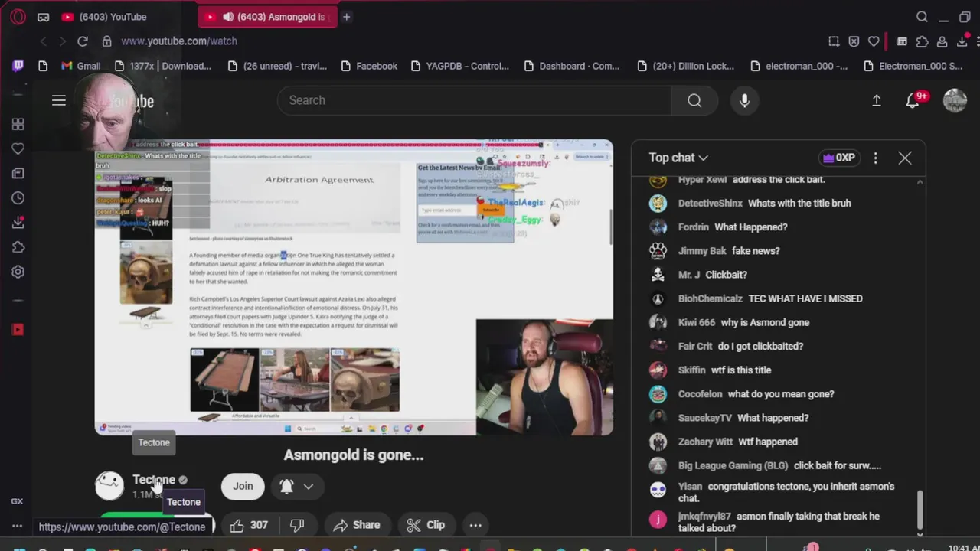This screenshot has height=551, width=980.
Task: Open the Opera sidebar settings gear
Action: click(18, 272)
